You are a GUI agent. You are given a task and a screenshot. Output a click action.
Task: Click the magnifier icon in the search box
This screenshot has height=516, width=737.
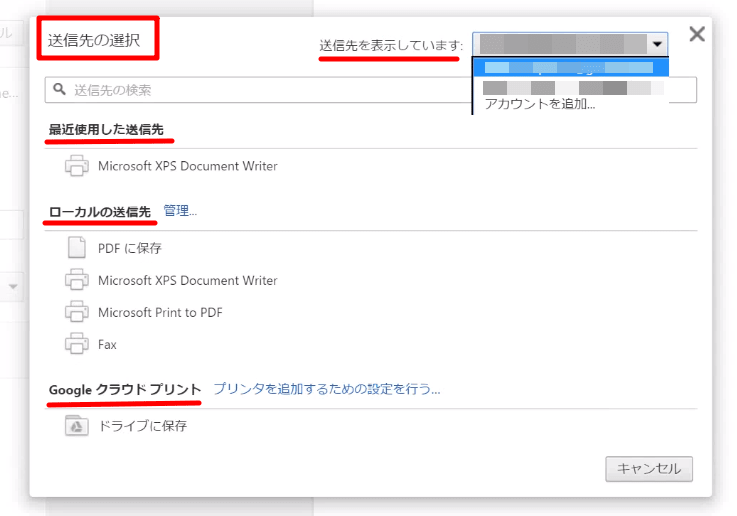[60, 90]
